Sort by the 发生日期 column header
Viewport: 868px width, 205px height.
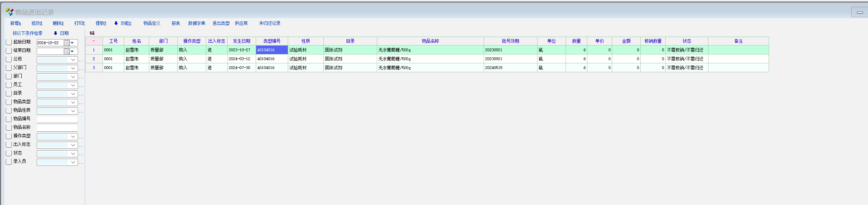241,41
